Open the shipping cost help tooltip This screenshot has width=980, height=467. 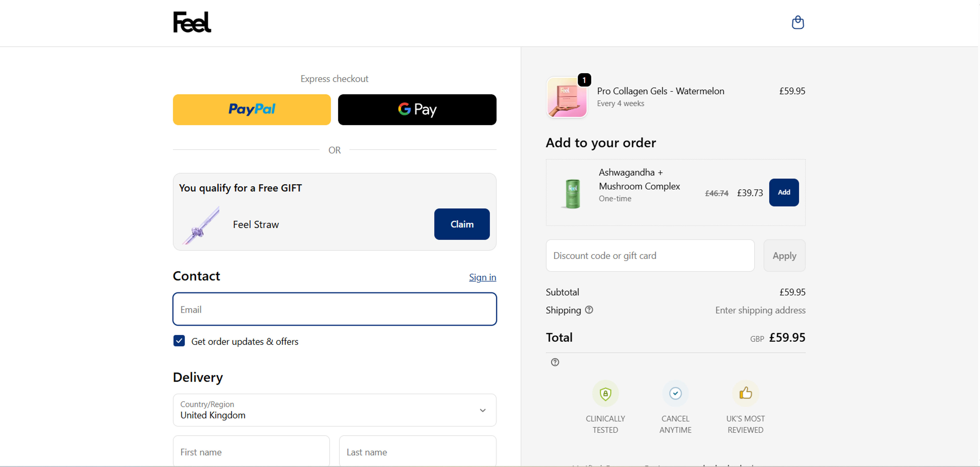coord(589,310)
